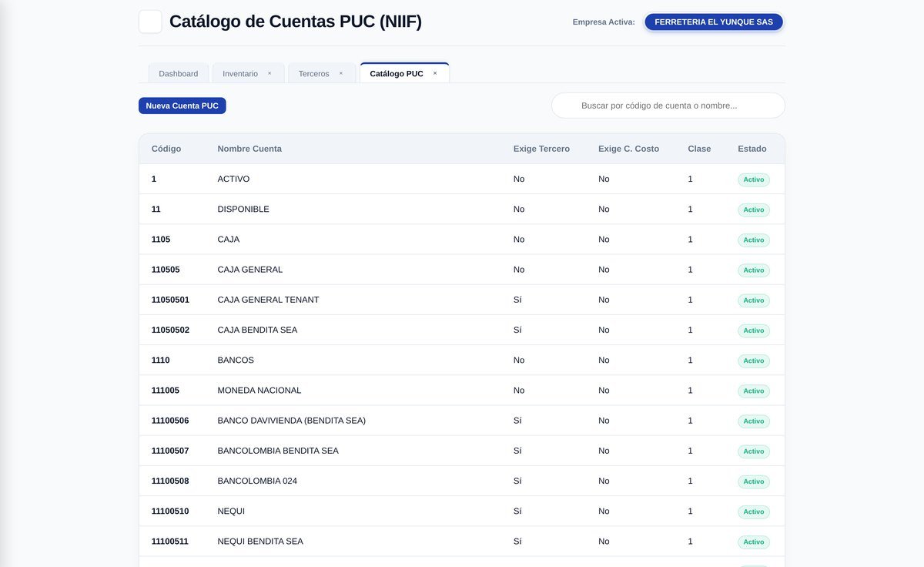Click the Exige Tercero column header
Viewport: 924px width, 567px height.
click(541, 149)
